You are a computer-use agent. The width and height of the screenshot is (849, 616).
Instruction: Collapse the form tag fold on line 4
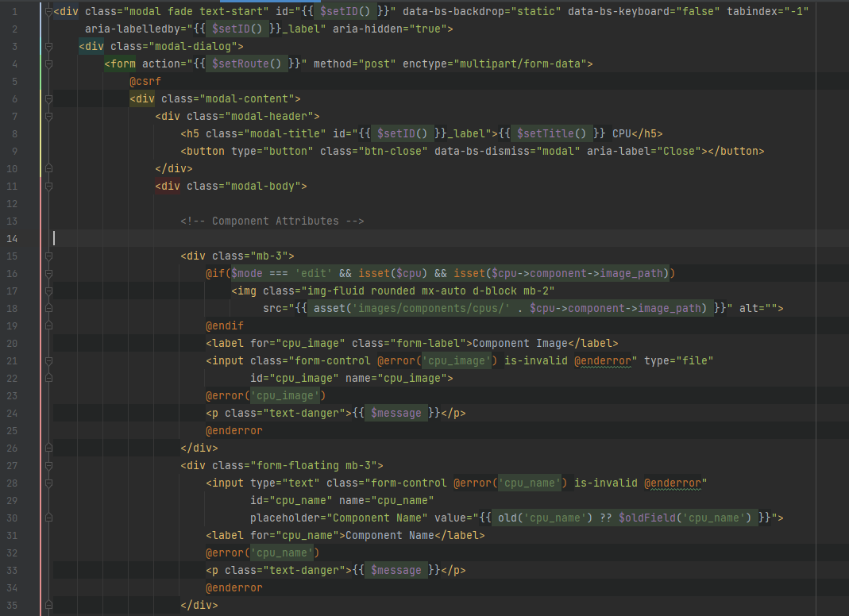(48, 64)
